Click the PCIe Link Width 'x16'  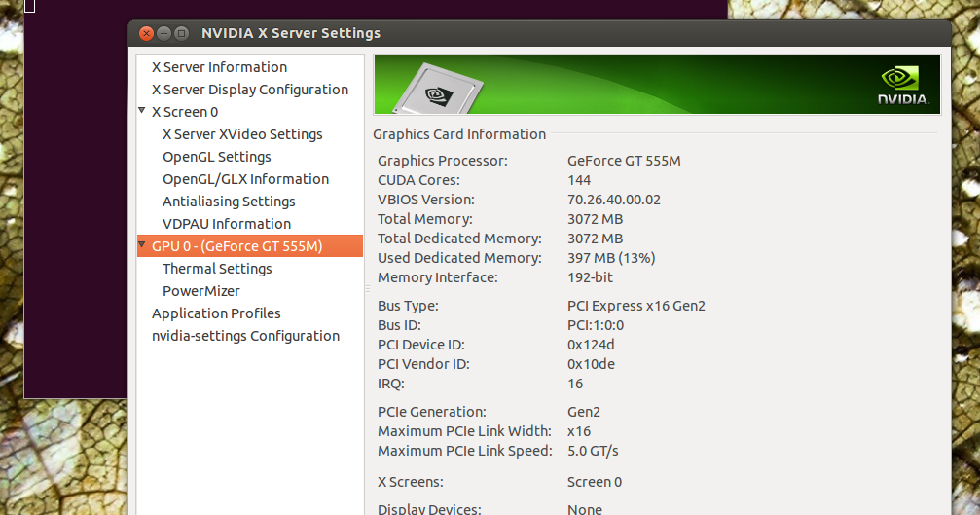coord(579,431)
